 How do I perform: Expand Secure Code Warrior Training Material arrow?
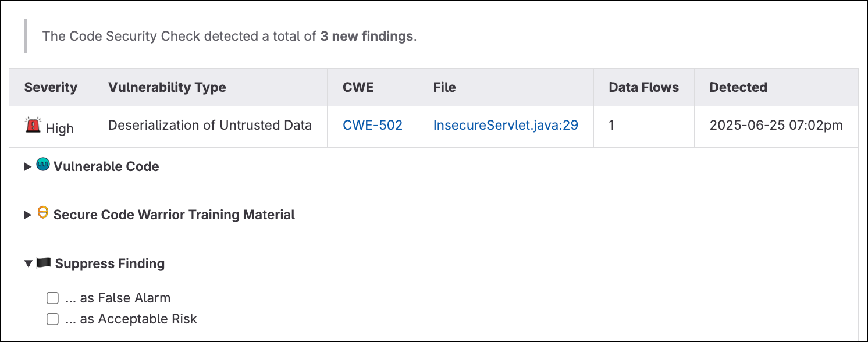point(27,215)
